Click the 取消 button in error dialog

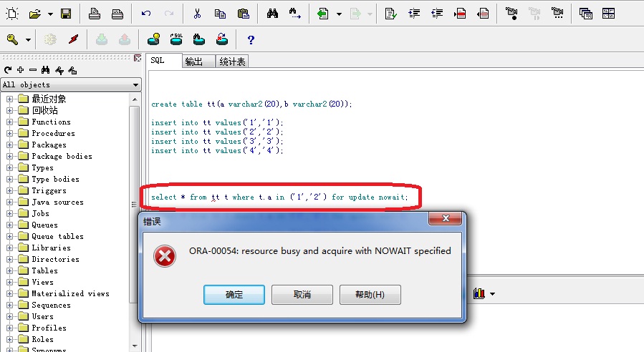coord(302,295)
